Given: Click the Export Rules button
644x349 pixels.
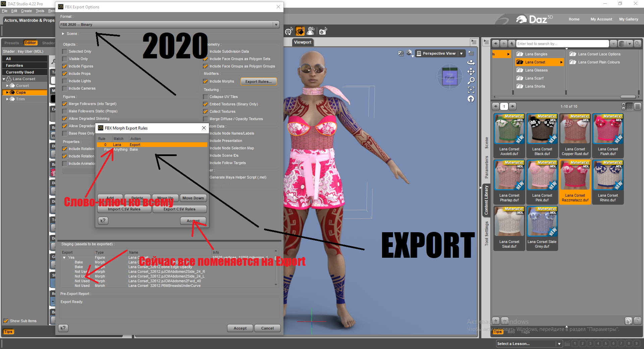Looking at the screenshot, I should 258,82.
